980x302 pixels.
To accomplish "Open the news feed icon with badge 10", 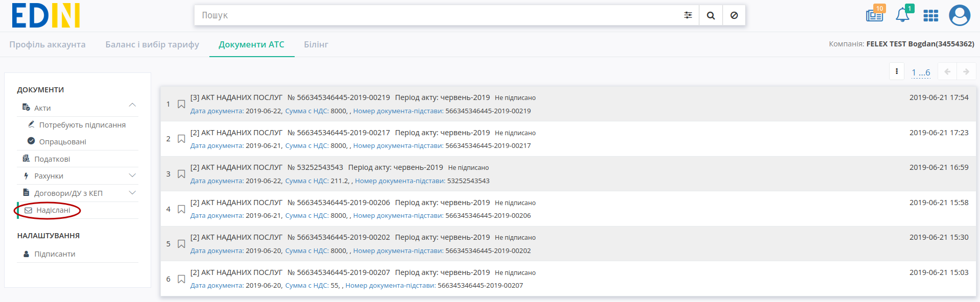I will (x=875, y=15).
